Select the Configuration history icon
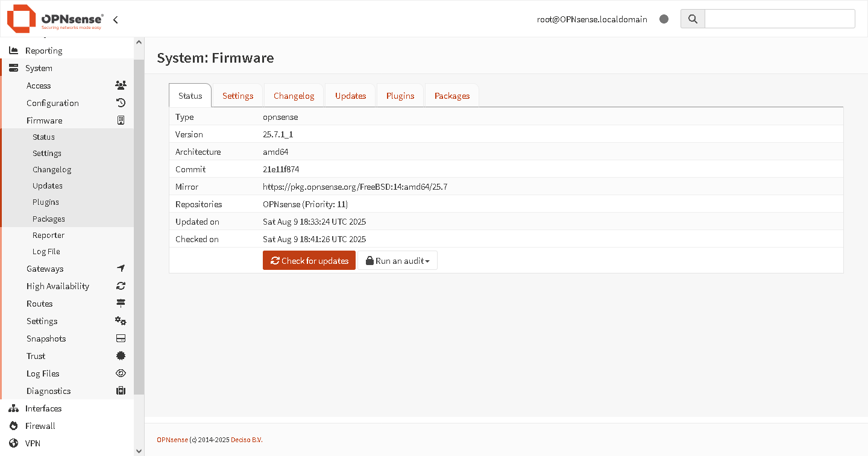Viewport: 868px width, 456px height. click(x=121, y=102)
